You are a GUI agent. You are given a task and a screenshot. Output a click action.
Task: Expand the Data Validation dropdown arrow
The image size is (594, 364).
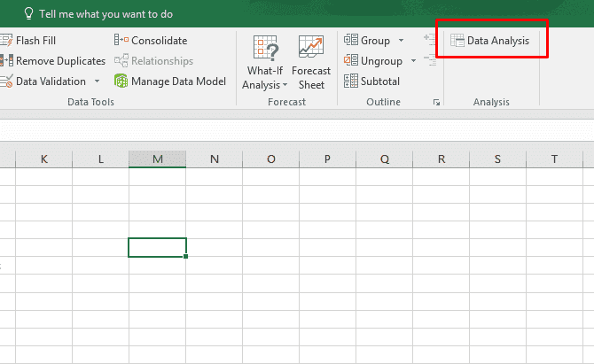97,81
